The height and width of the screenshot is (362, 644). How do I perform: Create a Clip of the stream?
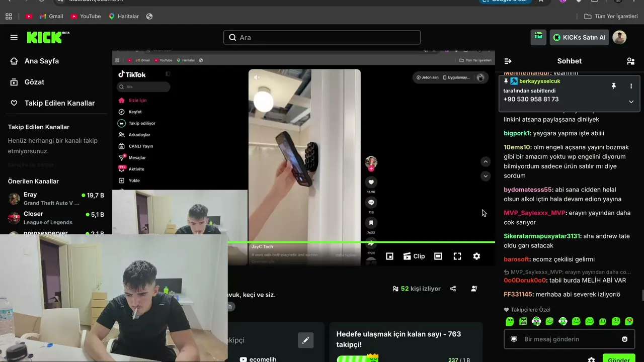pyautogui.click(x=414, y=256)
